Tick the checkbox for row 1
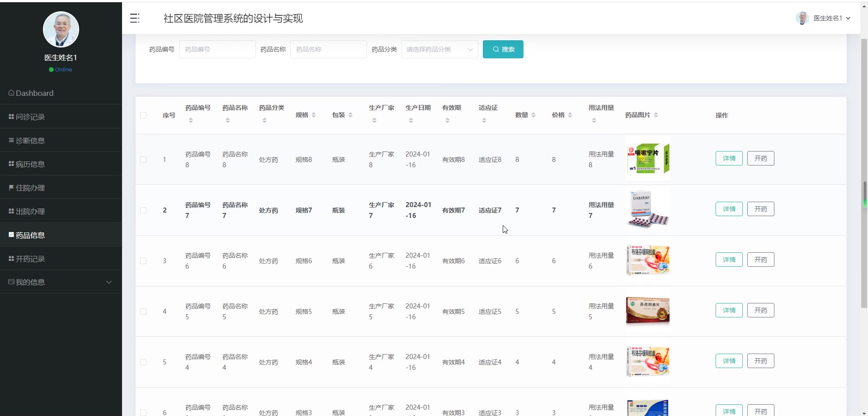This screenshot has height=416, width=868. click(143, 160)
